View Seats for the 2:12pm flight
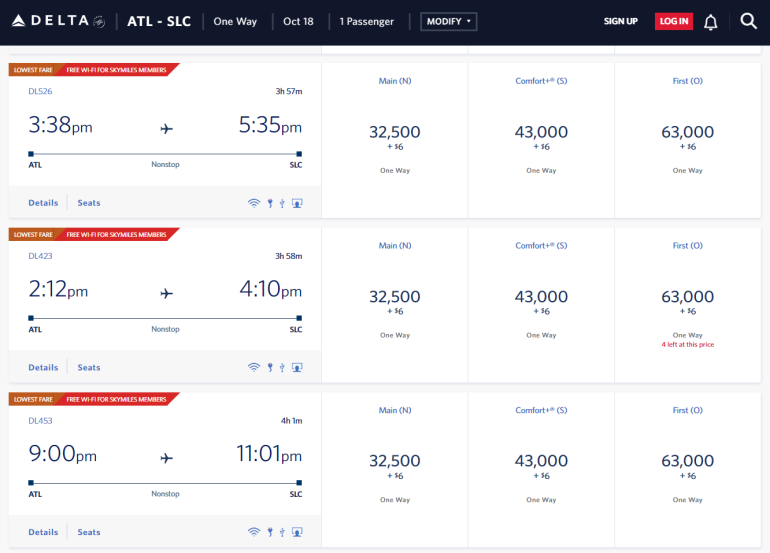 click(89, 368)
